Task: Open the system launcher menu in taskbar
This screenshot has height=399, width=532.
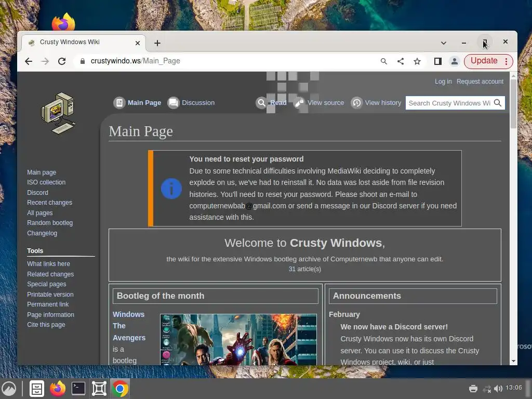Action: pos(9,389)
